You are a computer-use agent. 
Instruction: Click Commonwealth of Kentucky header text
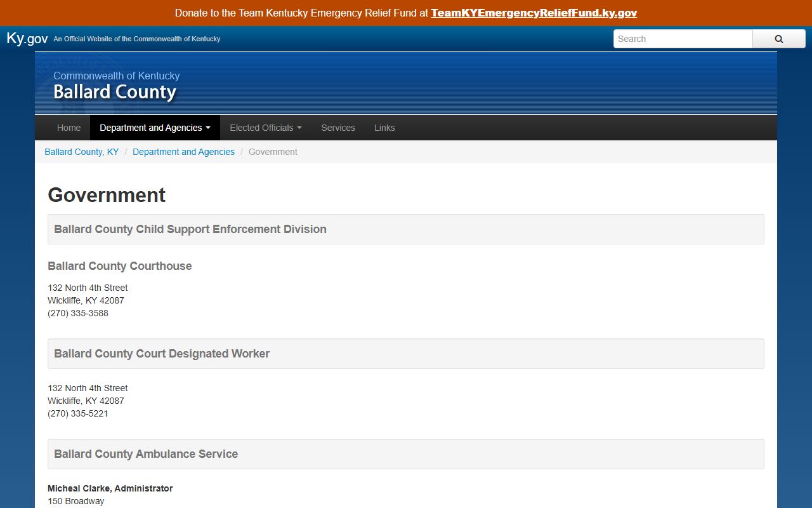tap(117, 76)
